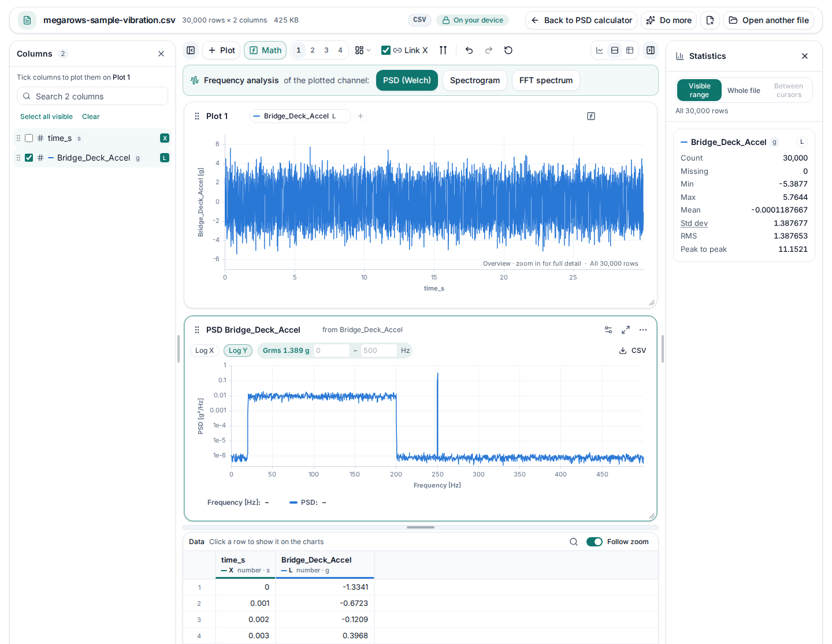This screenshot has width=832, height=644.
Task: Uncheck the Link X checkbox
Action: click(x=386, y=50)
